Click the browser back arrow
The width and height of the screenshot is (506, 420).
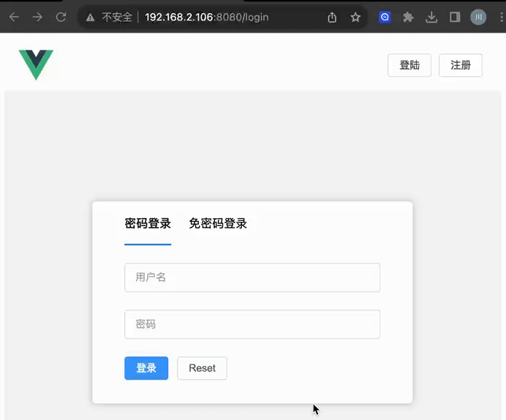tap(14, 17)
